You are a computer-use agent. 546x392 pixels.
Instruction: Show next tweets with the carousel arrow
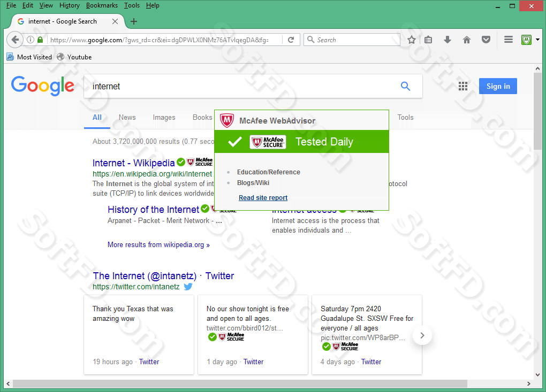point(422,335)
